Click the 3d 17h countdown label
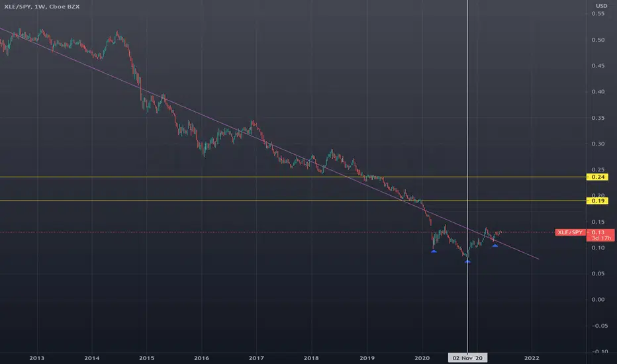Screen dimensions: 617x364 (601, 238)
